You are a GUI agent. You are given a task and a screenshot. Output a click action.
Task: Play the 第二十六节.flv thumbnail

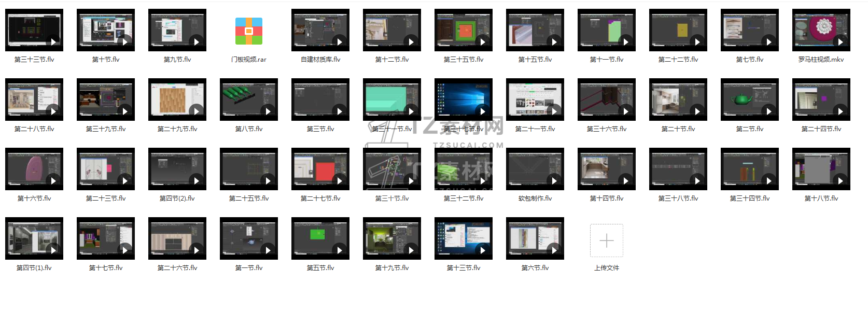tap(177, 238)
